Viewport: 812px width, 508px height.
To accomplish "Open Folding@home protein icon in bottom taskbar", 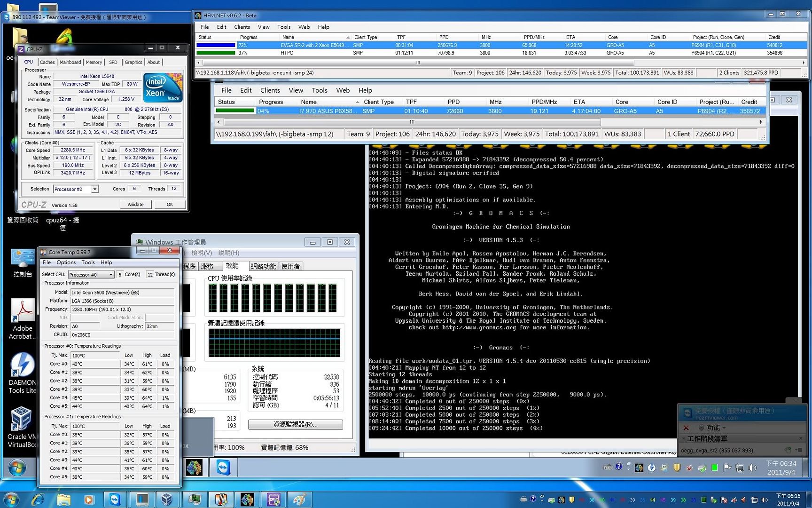I will point(247,499).
